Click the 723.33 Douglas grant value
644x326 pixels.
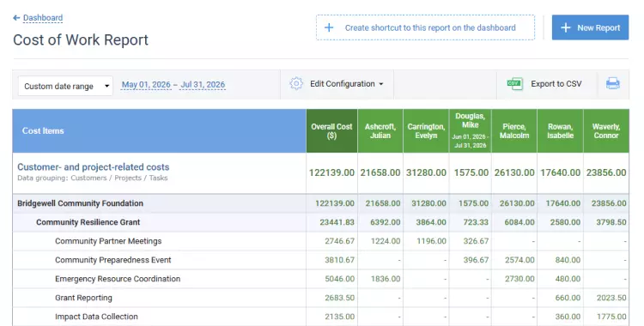[476, 222]
